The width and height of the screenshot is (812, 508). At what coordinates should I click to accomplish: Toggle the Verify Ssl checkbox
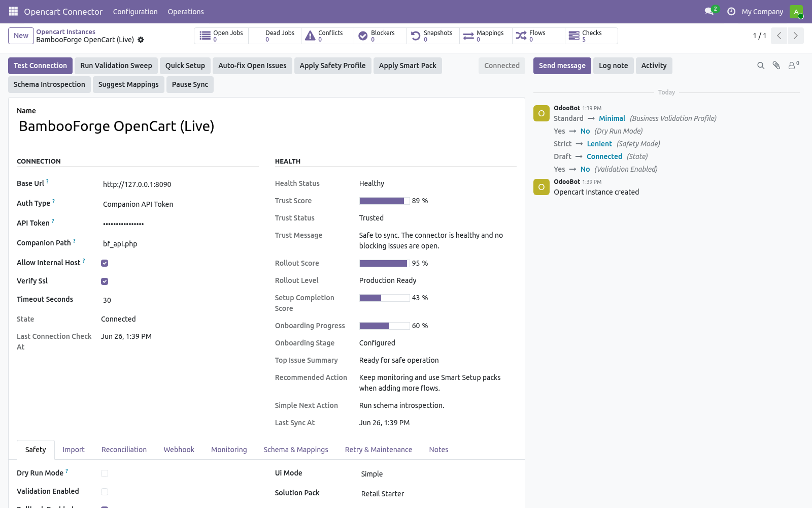coord(105,281)
